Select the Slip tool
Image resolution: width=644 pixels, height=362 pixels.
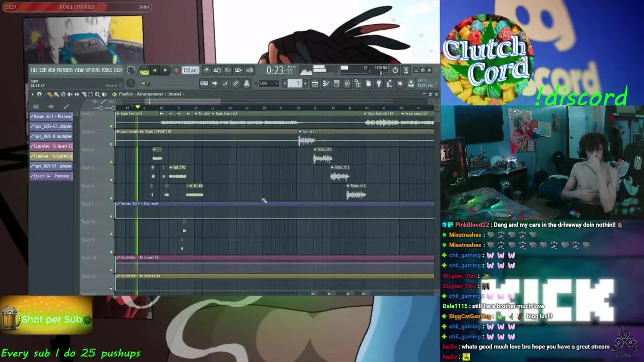click(x=77, y=94)
